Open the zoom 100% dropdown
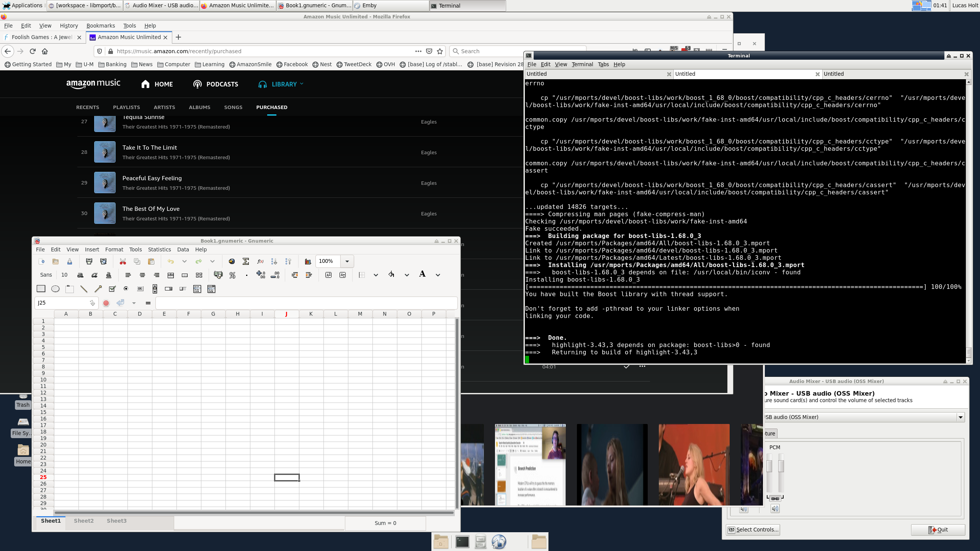This screenshot has height=551, width=980. coord(347,261)
